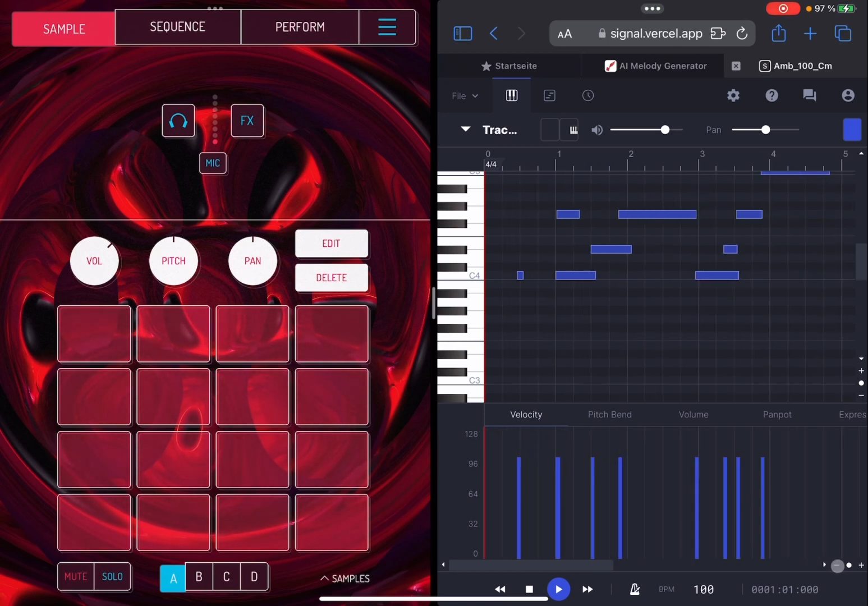Click the Safari reload page icon

pos(742,34)
